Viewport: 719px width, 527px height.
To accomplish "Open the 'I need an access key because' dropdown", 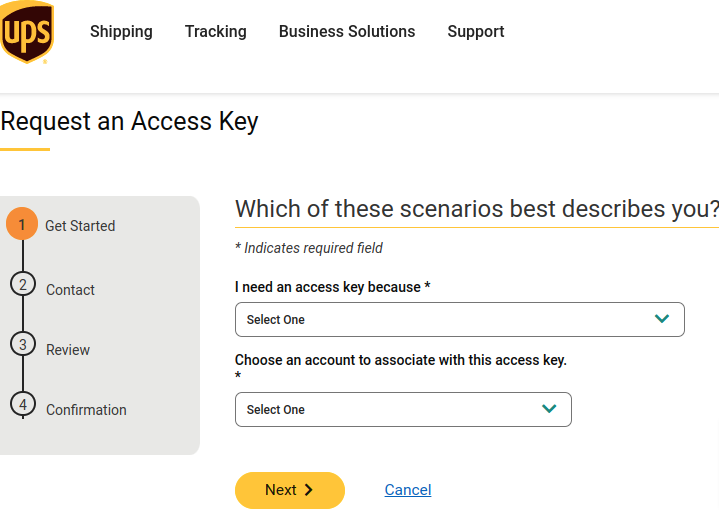I will click(459, 319).
